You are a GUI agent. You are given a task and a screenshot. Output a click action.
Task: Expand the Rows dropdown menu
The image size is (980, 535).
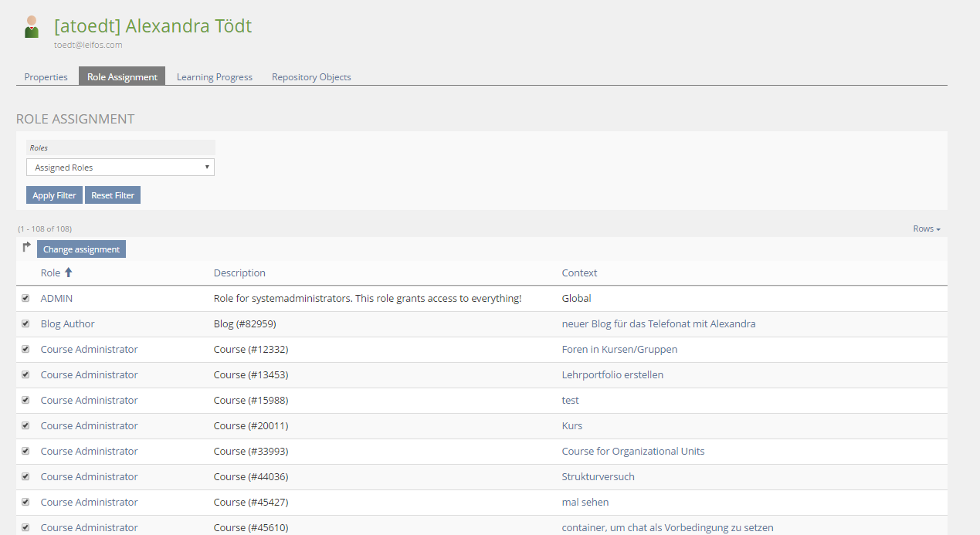pyautogui.click(x=926, y=229)
